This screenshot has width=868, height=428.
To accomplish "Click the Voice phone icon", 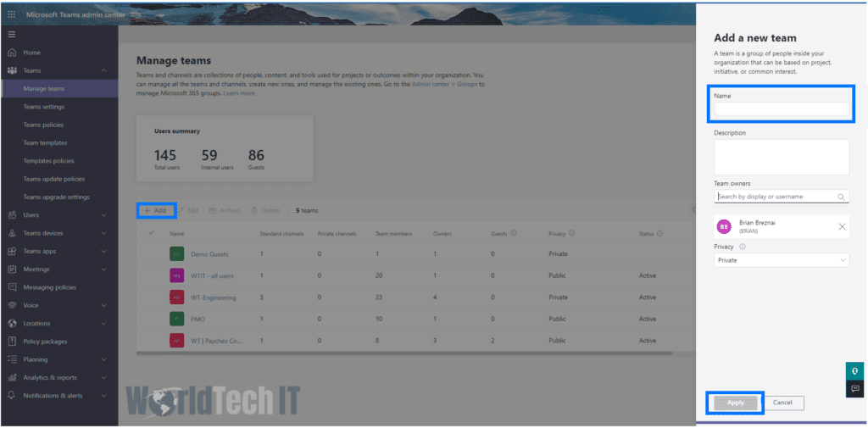I will click(x=12, y=306).
